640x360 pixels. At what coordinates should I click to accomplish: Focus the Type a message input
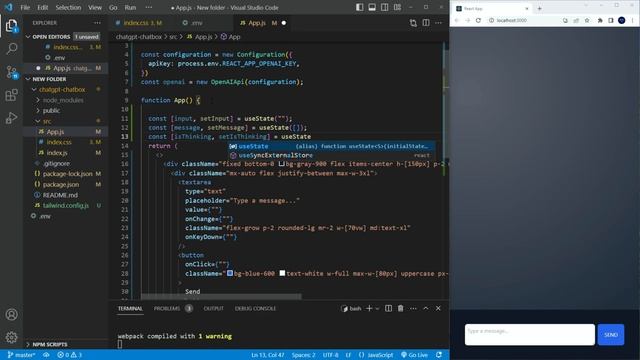pos(529,335)
